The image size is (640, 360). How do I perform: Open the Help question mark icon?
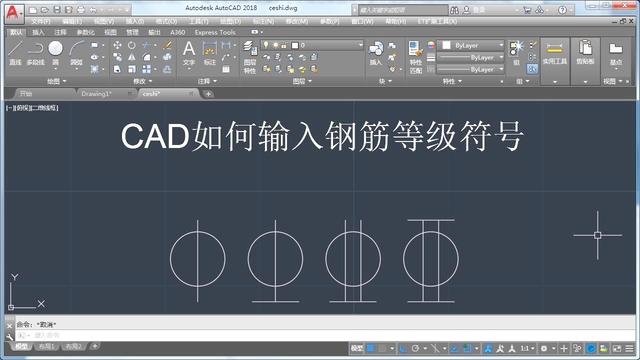(562, 10)
